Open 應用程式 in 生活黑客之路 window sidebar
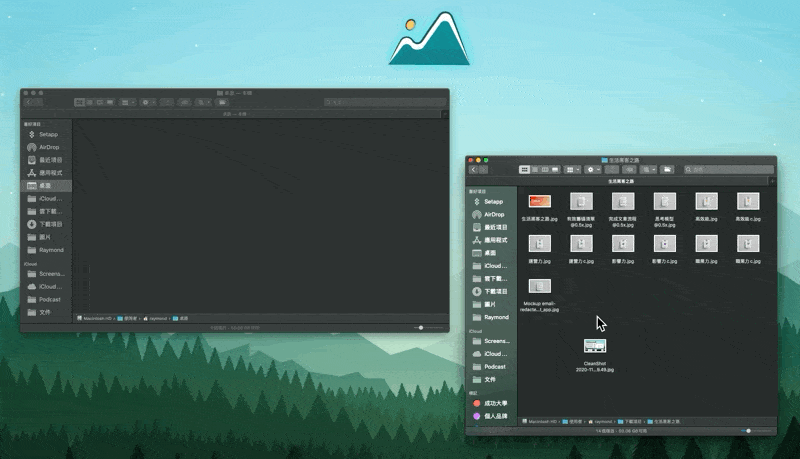800x459 pixels. [x=491, y=240]
